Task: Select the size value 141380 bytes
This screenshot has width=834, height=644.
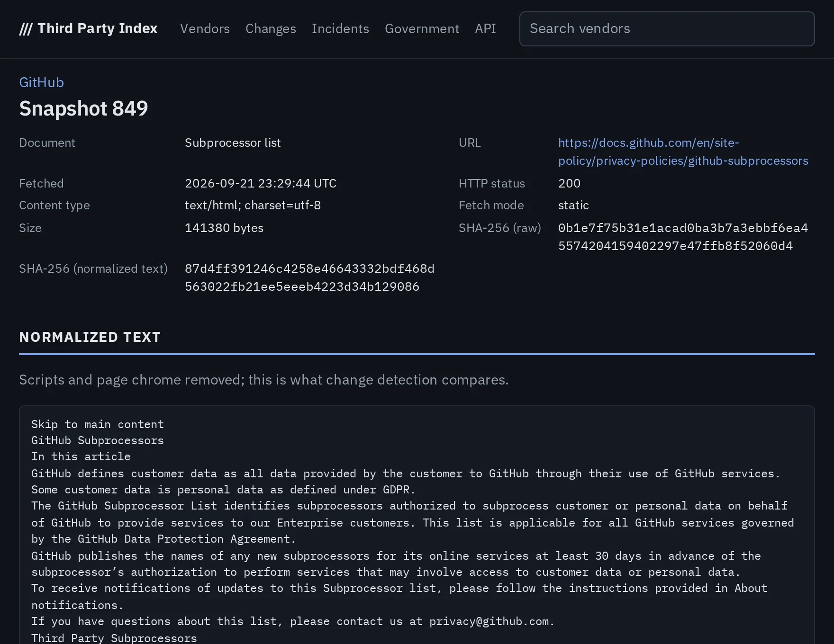Action: coord(224,228)
